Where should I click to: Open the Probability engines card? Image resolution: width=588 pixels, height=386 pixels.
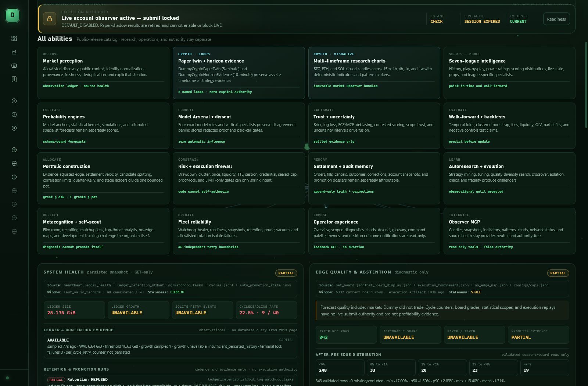(x=103, y=126)
